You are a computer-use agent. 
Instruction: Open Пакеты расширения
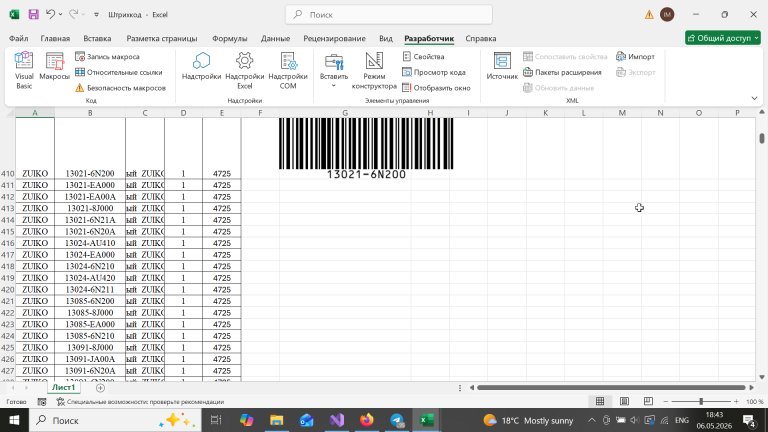coord(562,72)
